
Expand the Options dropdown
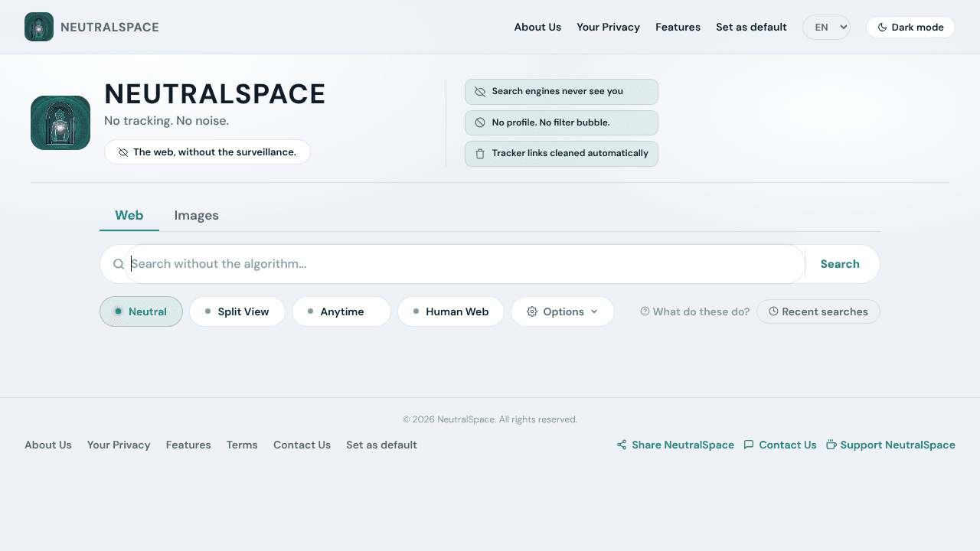pyautogui.click(x=563, y=311)
